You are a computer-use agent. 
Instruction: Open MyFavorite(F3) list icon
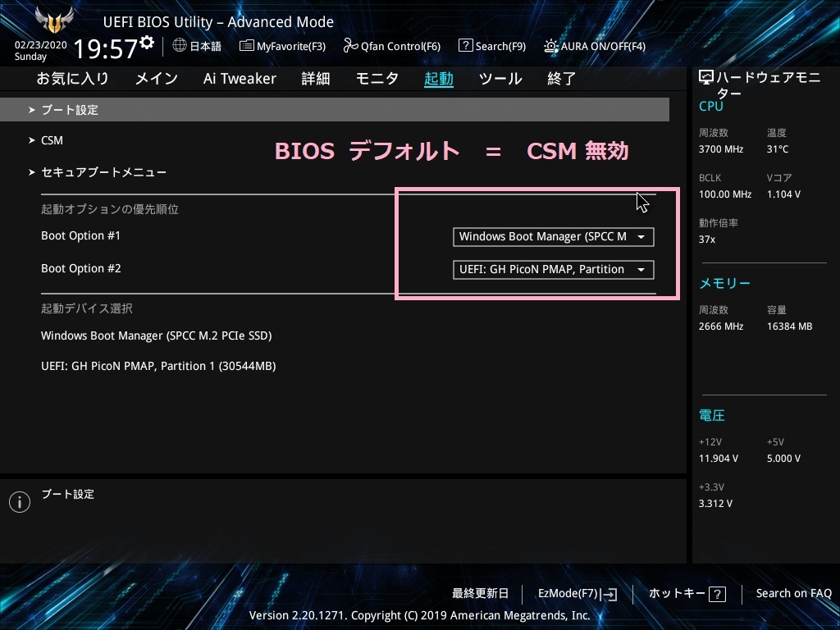[x=246, y=46]
